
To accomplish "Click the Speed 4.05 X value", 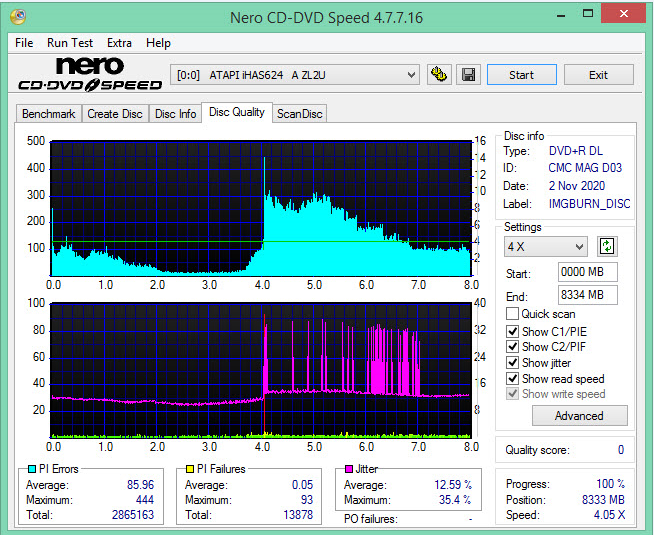I will pyautogui.click(x=609, y=515).
